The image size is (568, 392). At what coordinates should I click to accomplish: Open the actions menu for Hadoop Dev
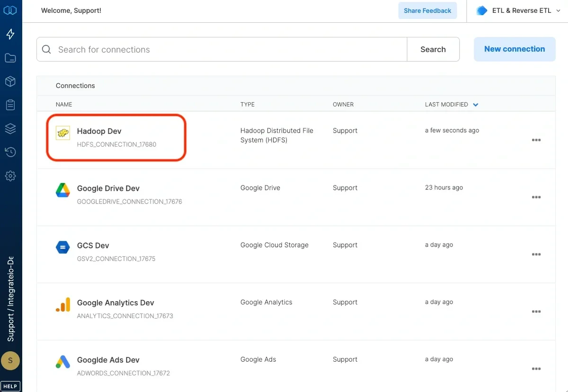[536, 140]
